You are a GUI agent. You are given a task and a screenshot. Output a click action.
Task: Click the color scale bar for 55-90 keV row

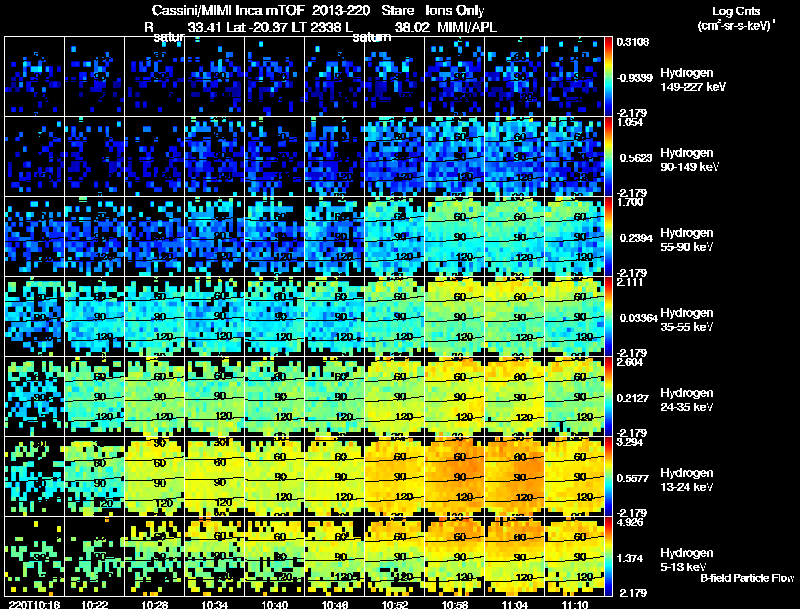tap(608, 237)
